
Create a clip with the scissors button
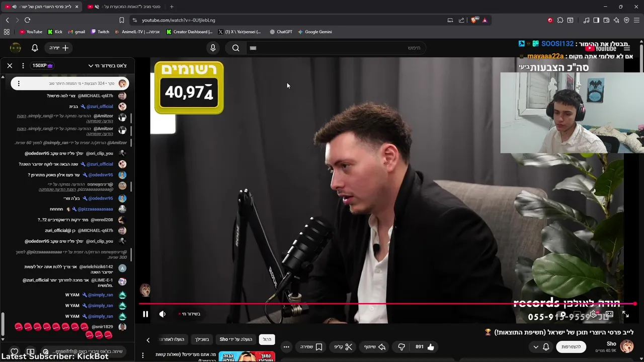(x=343, y=347)
